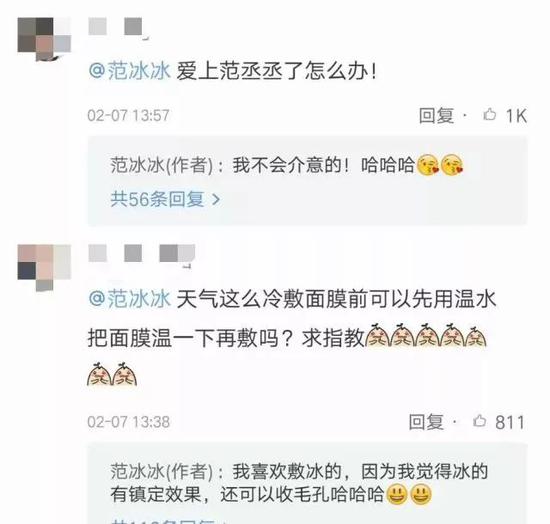Viewport: 550px width, 524px height.
Task: Click the blurred username of second commenter
Action: point(141,255)
